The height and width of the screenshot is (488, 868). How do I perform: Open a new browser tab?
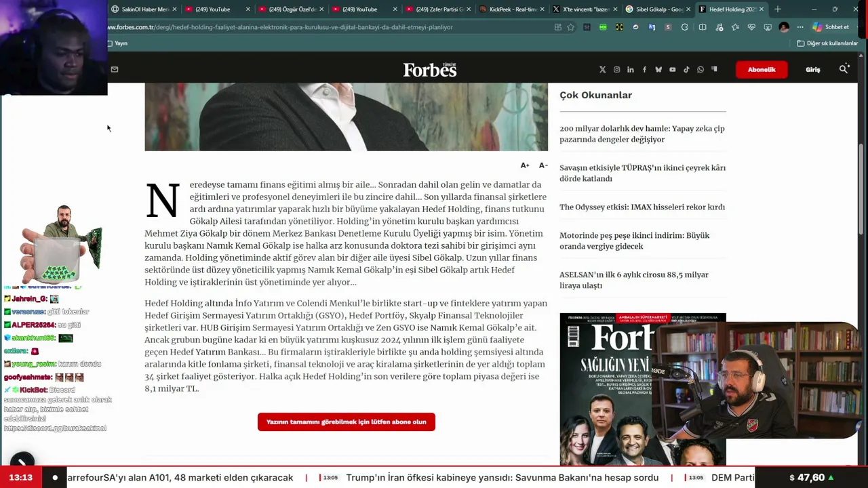(x=778, y=9)
